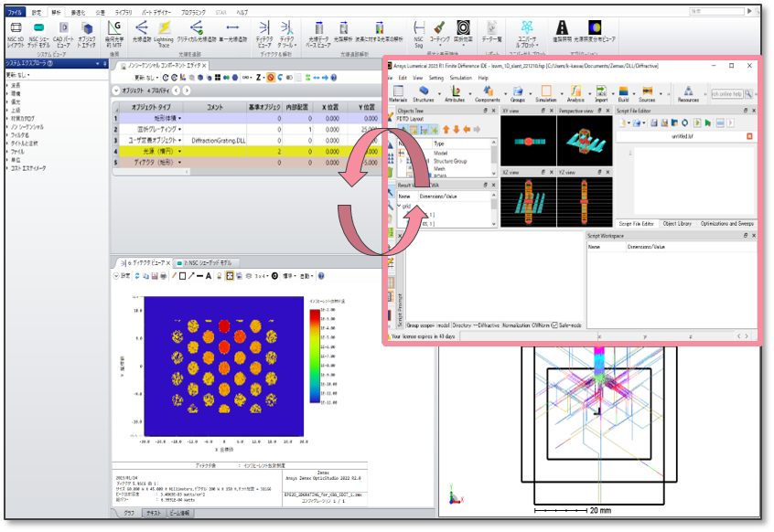Open update setting dropdown in System Explorer

(17, 75)
